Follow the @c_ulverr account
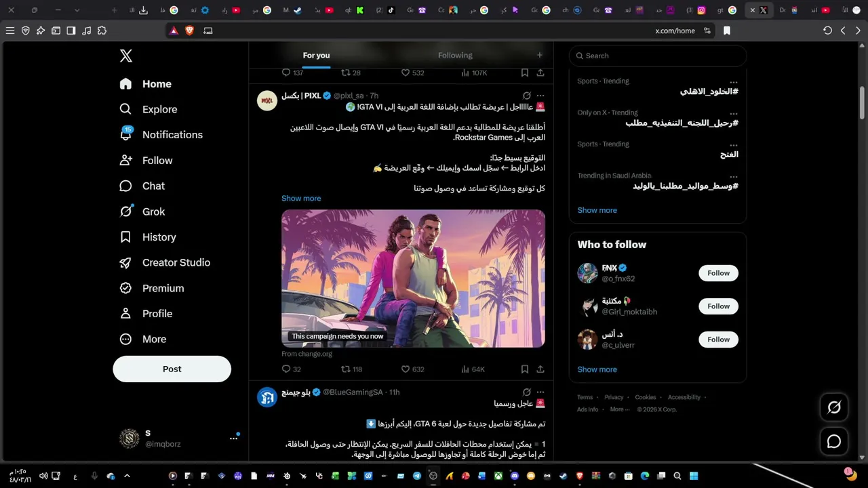868x488 pixels. coord(718,340)
